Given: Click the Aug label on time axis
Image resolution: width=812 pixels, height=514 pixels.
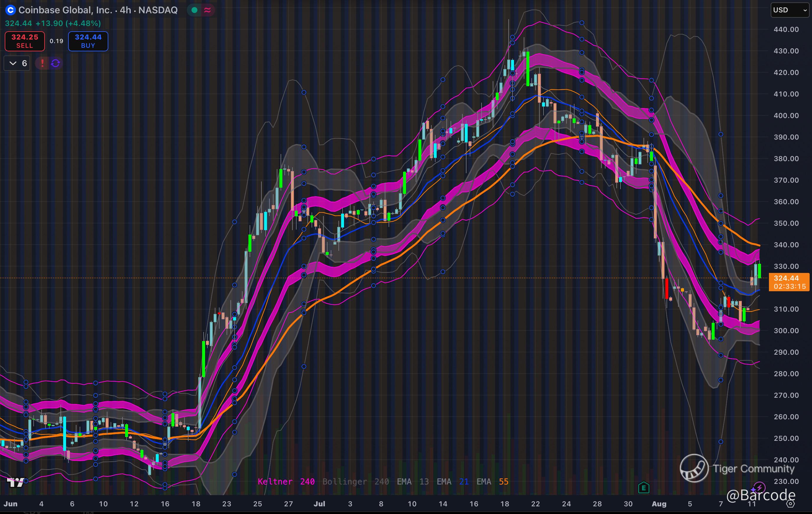Looking at the screenshot, I should [659, 504].
